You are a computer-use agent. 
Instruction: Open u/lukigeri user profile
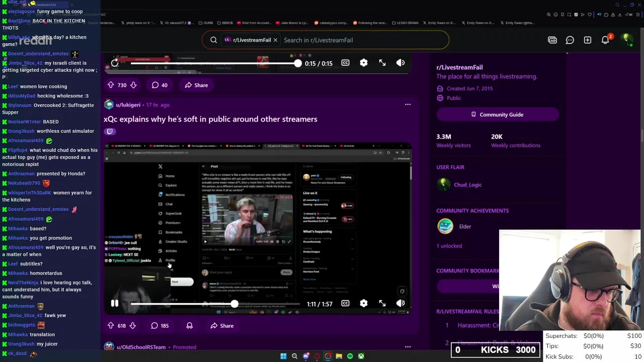(x=128, y=105)
